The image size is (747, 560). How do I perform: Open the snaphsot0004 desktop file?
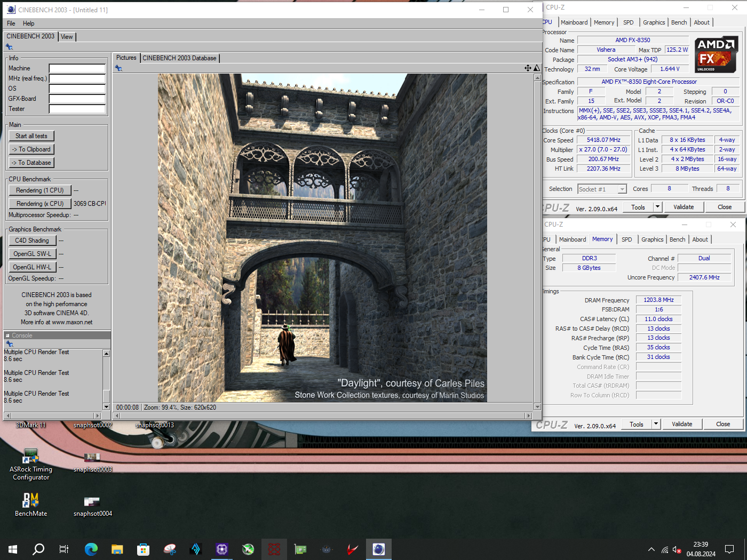pyautogui.click(x=92, y=506)
